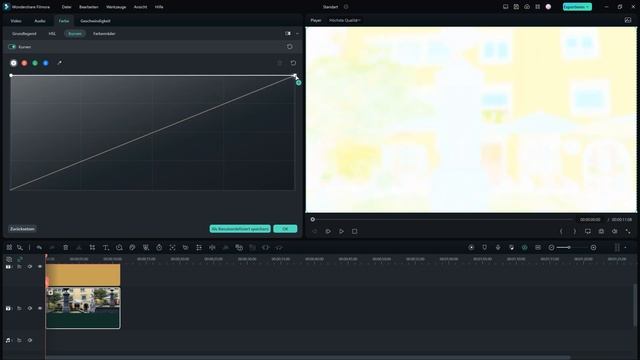Click the mark-in brace icon in the player
The width and height of the screenshot is (640, 360).
coord(561,231)
